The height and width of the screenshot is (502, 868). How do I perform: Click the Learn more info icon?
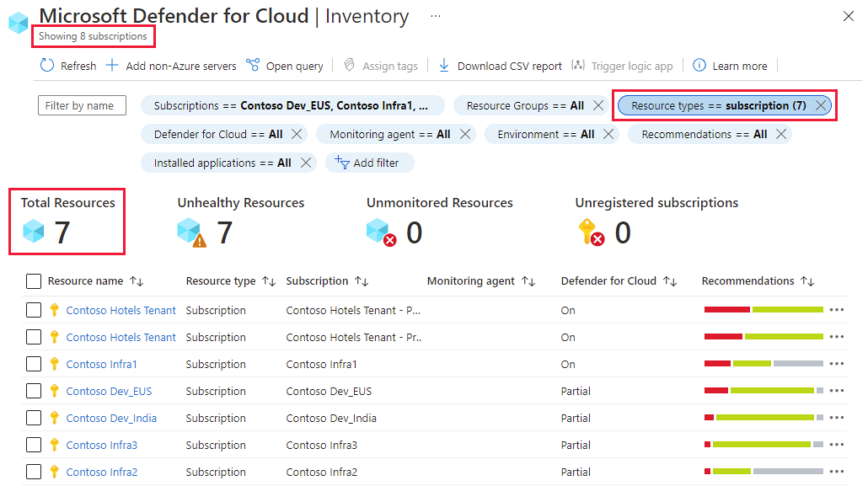pos(699,66)
